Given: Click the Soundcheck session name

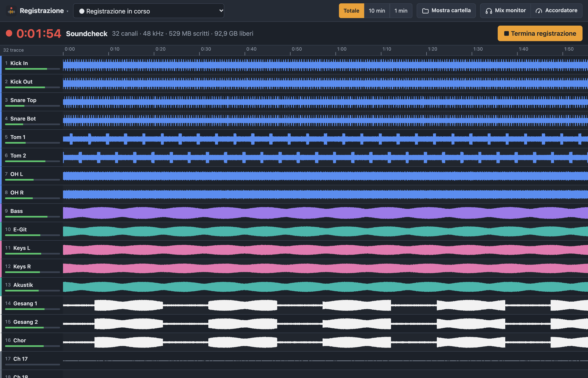Looking at the screenshot, I should [87, 33].
